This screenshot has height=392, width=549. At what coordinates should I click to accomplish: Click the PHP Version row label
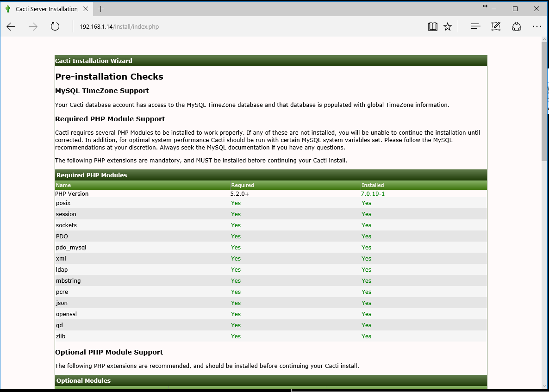click(72, 193)
